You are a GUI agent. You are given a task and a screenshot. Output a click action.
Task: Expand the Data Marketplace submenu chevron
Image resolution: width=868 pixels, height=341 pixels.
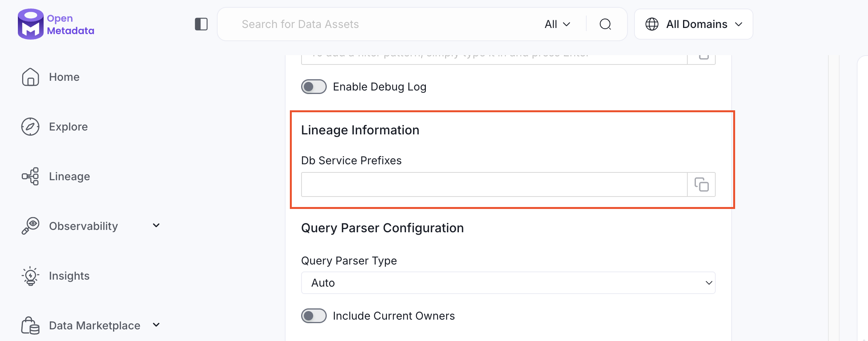pyautogui.click(x=156, y=325)
